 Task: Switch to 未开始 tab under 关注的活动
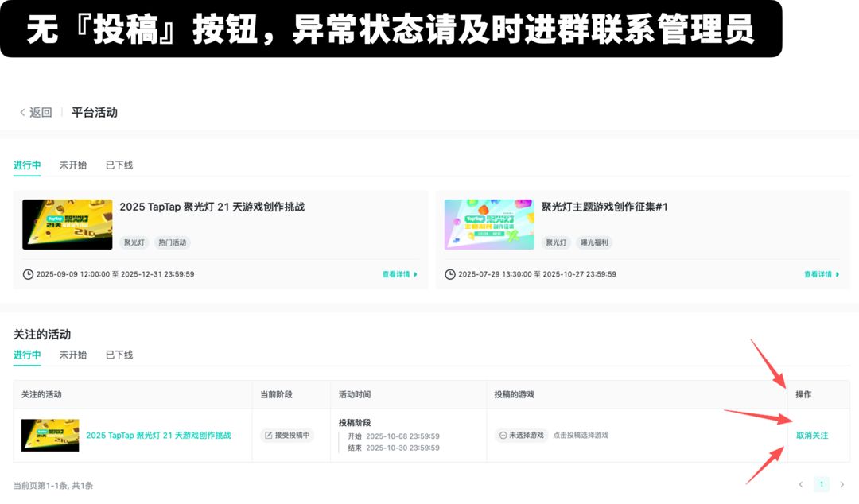[x=73, y=355]
